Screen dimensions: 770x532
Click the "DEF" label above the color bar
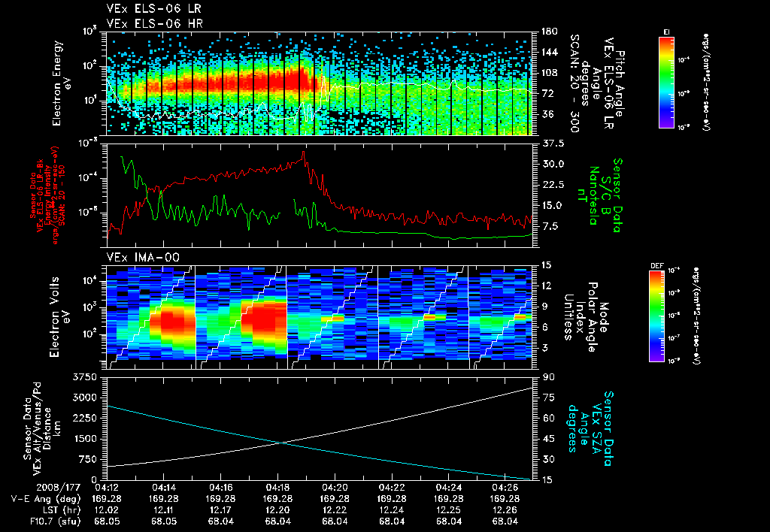coord(657,266)
